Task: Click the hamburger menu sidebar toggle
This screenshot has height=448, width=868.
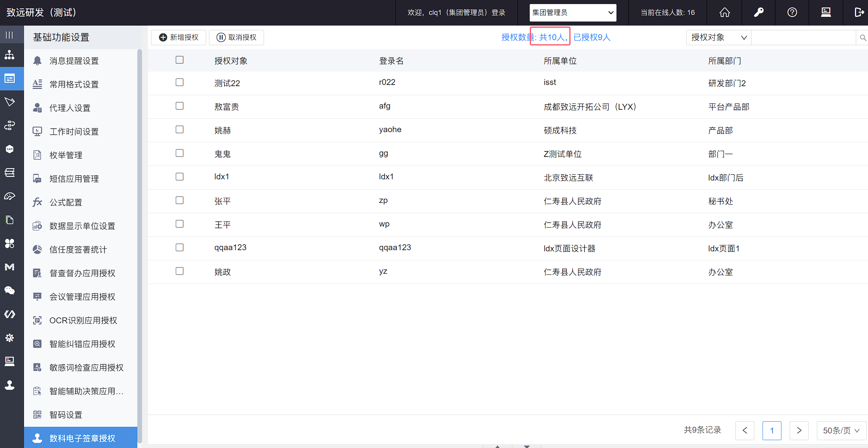Action: point(10,35)
